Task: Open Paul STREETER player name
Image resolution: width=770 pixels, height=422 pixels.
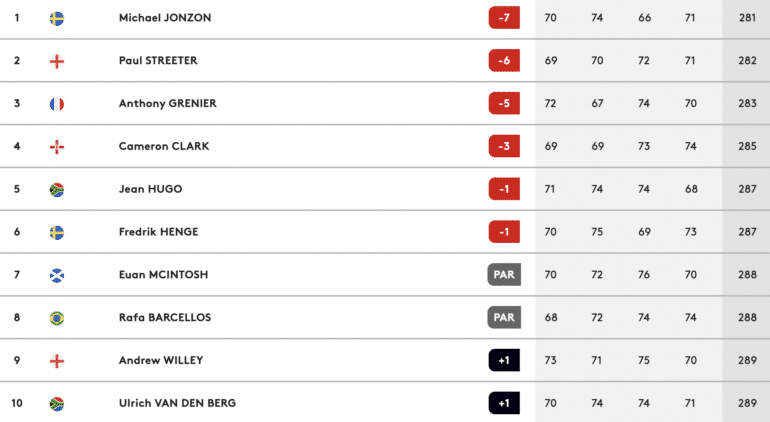Action: [158, 61]
